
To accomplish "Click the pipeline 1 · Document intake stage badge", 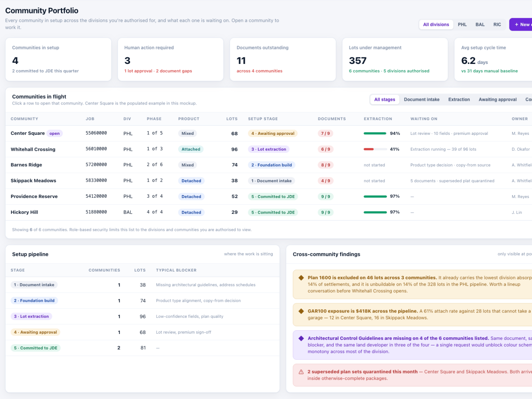I will point(34,285).
